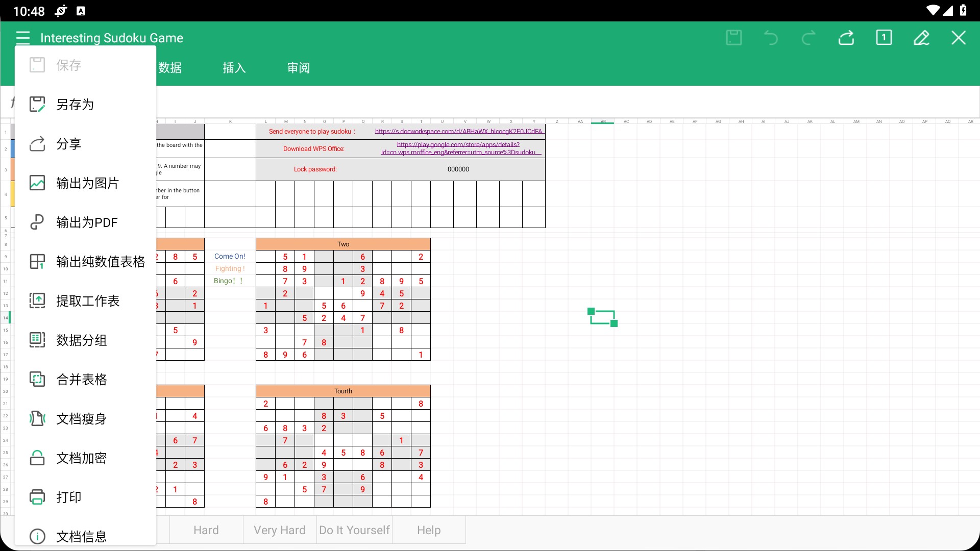
Task: Choose 打印 from the menu
Action: tap(85, 497)
